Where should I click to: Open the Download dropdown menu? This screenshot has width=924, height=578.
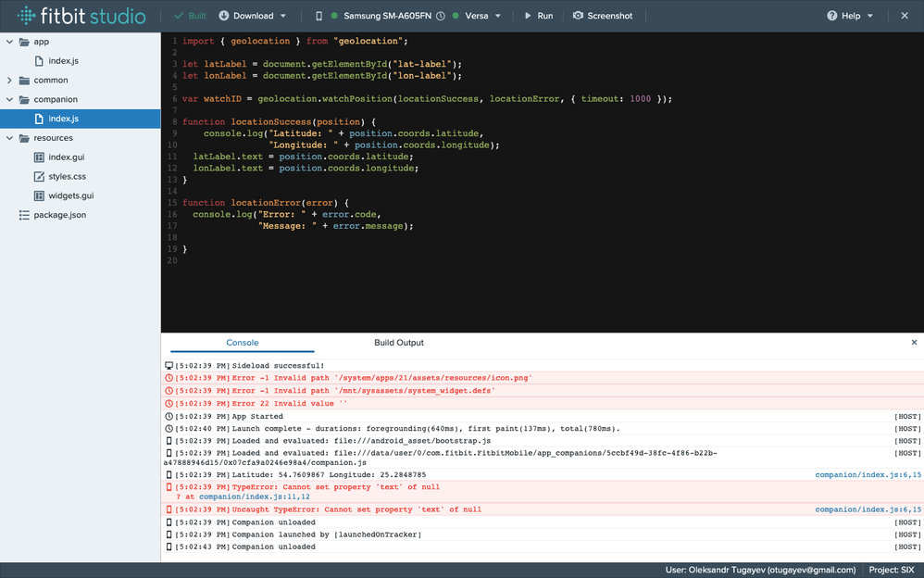point(253,16)
